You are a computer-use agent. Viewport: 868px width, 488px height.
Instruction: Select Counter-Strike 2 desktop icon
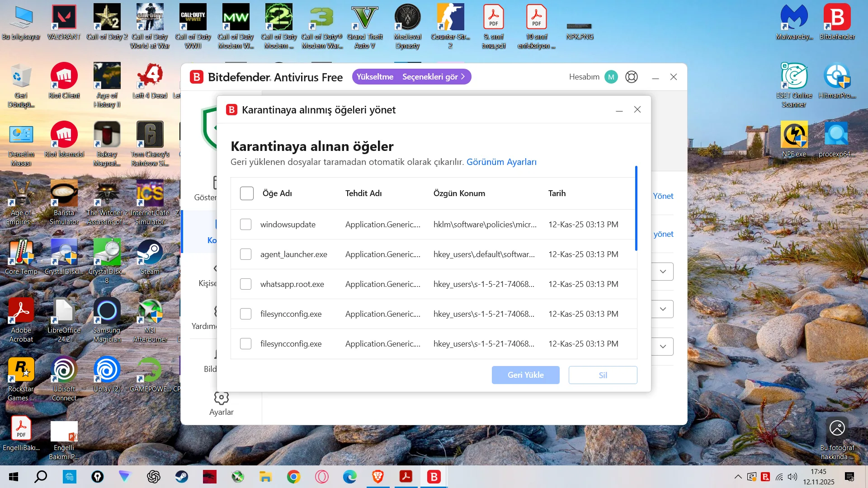451,27
